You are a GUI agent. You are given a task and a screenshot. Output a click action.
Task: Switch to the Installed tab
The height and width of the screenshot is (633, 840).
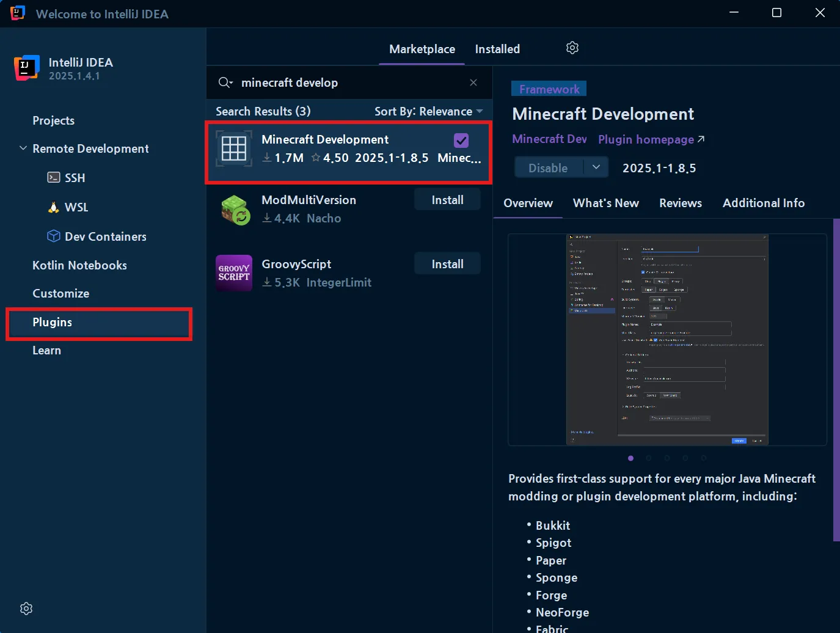point(497,49)
